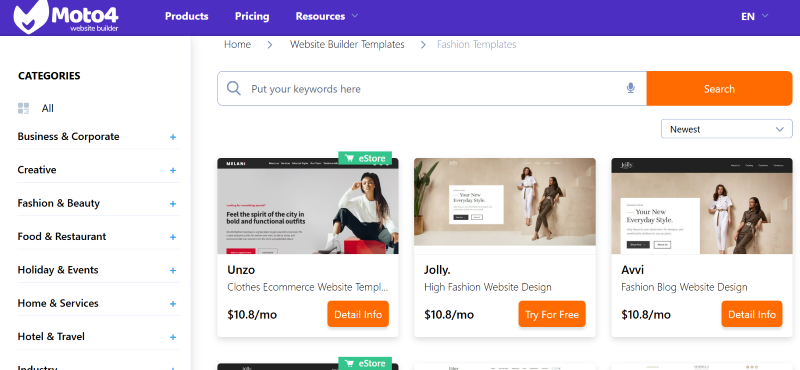Click the $10.8/mo price on Jolly card
This screenshot has height=370, width=800.
(x=449, y=314)
